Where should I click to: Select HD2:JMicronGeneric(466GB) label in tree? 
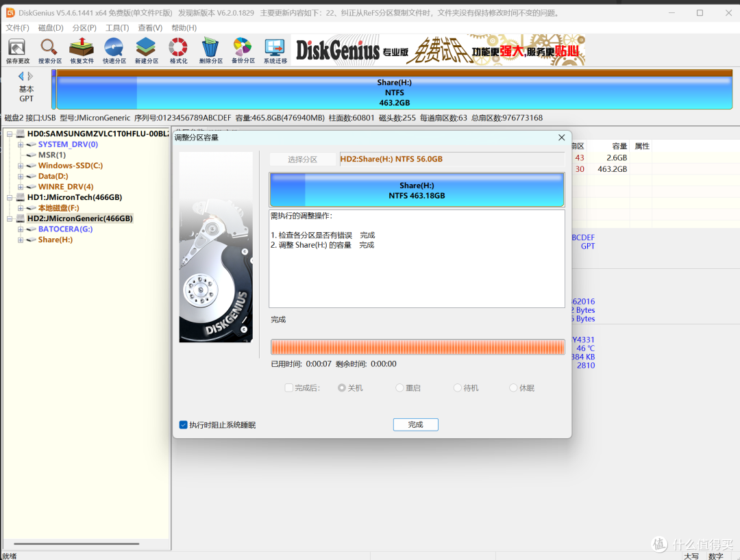tap(79, 218)
